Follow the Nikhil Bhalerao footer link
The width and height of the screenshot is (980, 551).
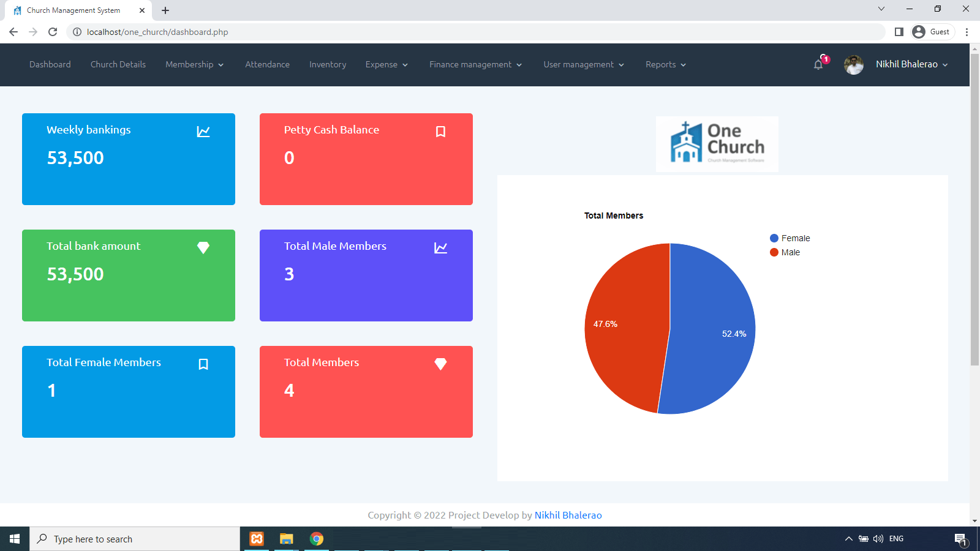[568, 515]
